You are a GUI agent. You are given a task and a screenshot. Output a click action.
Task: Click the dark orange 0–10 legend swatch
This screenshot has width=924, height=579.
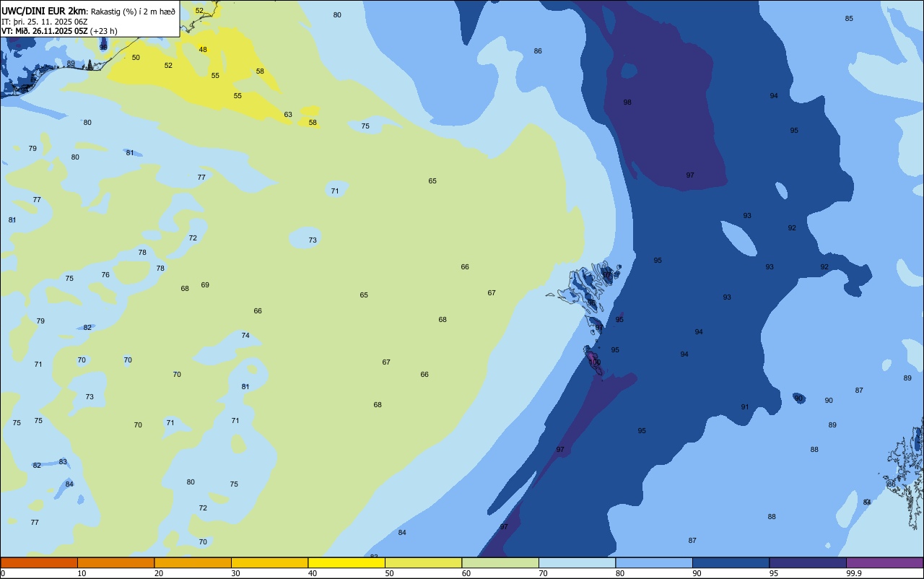tap(39, 562)
